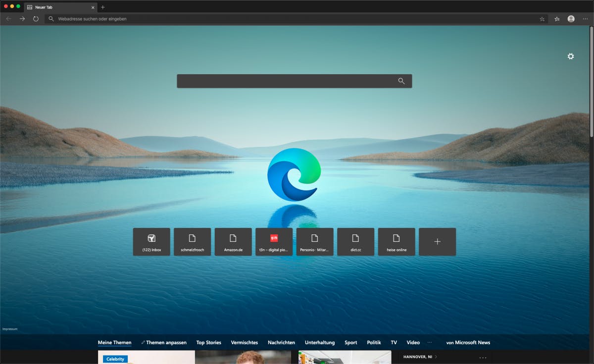
Task: Click magnifier icon in page search box
Action: click(401, 81)
